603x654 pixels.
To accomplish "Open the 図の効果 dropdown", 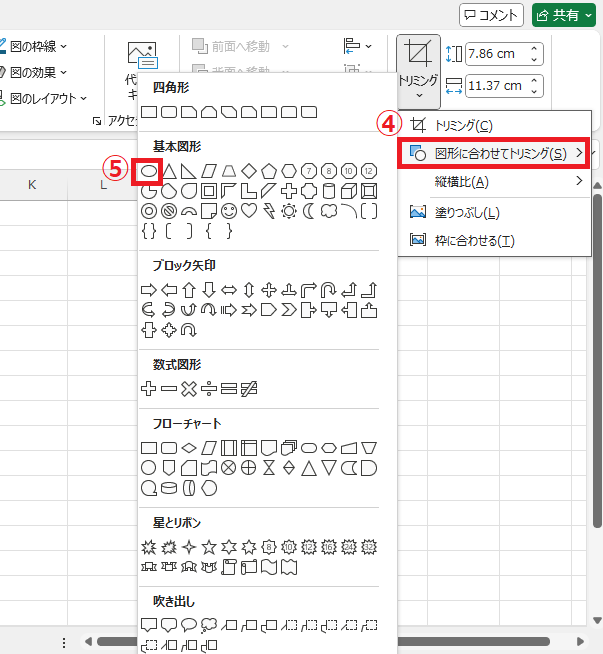I will [x=64, y=73].
